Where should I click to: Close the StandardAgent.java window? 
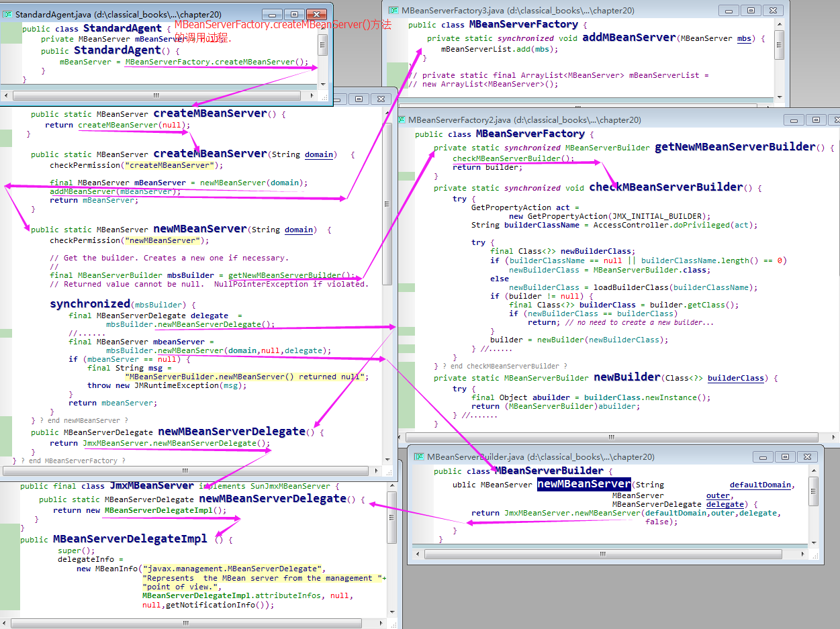316,14
